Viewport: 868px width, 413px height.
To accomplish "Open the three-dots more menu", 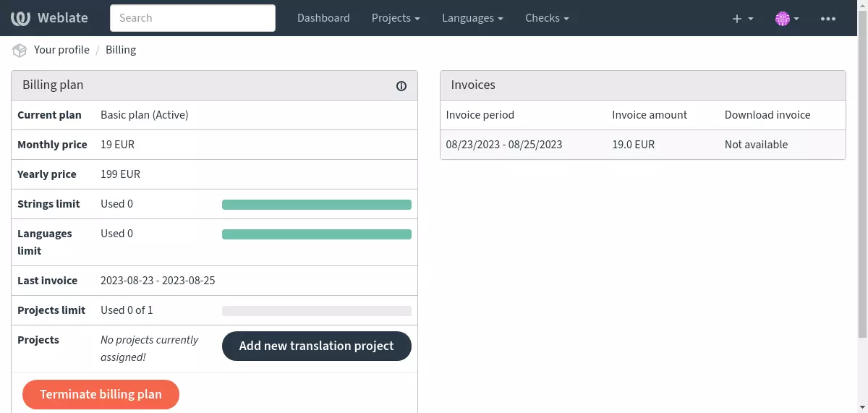I will 828,19.
